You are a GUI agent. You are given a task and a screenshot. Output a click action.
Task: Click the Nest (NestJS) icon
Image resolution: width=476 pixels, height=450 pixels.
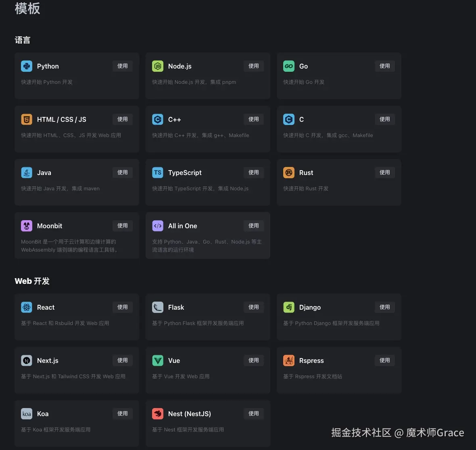158,414
